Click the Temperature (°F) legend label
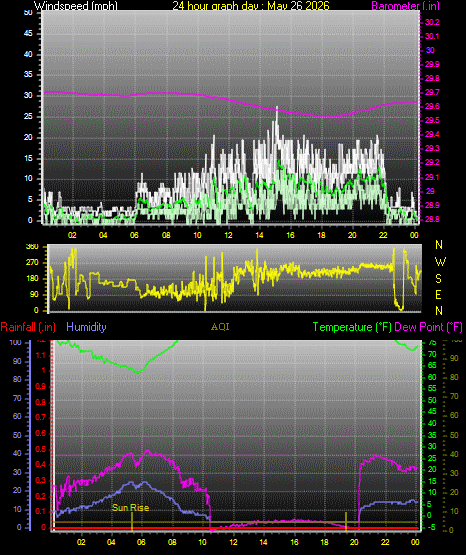The height and width of the screenshot is (555, 466). coord(352,327)
